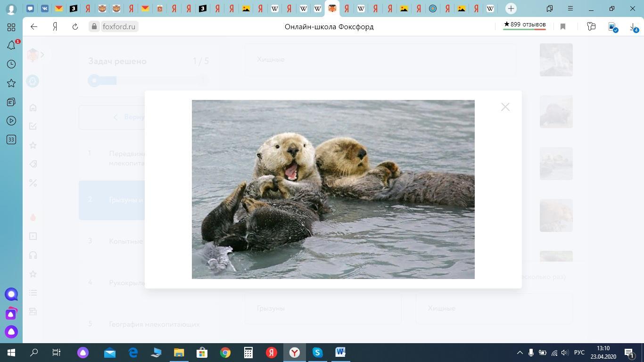Open the bookmarks star in sidebar

(x=11, y=83)
